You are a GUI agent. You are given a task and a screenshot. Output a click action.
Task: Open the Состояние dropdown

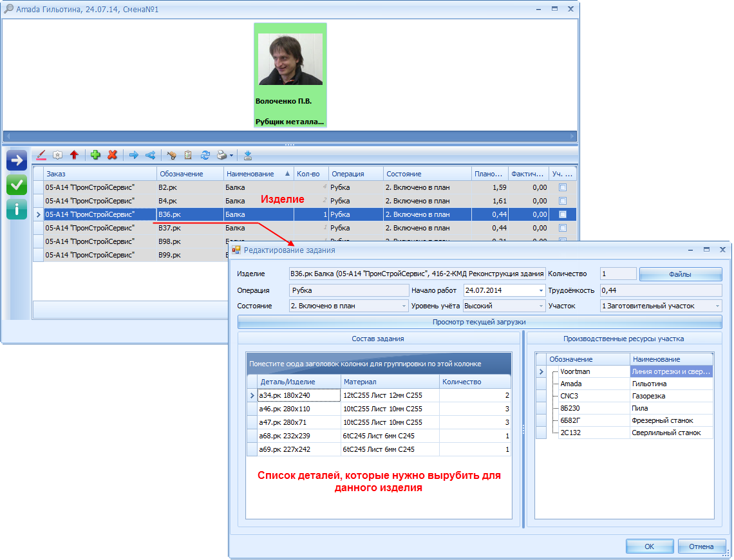click(404, 306)
